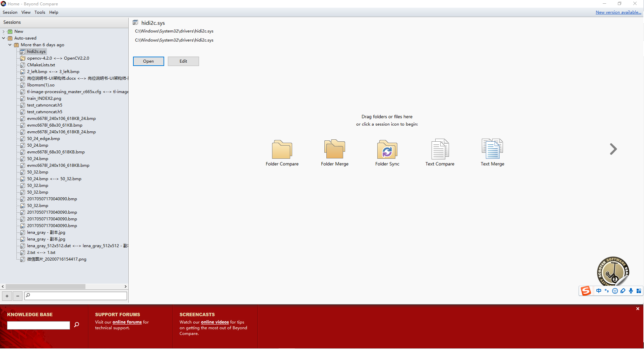Follow the New version available link
This screenshot has width=644, height=349.
click(x=618, y=12)
